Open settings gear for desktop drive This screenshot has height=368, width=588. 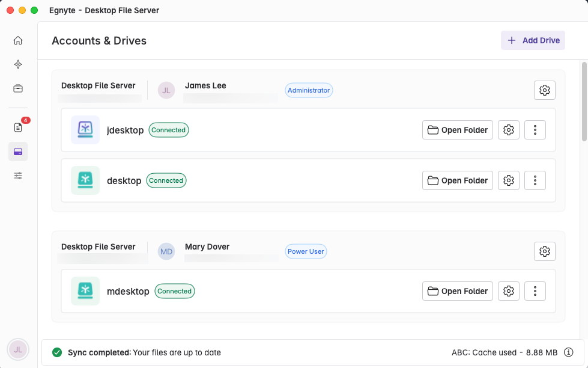pos(509,180)
